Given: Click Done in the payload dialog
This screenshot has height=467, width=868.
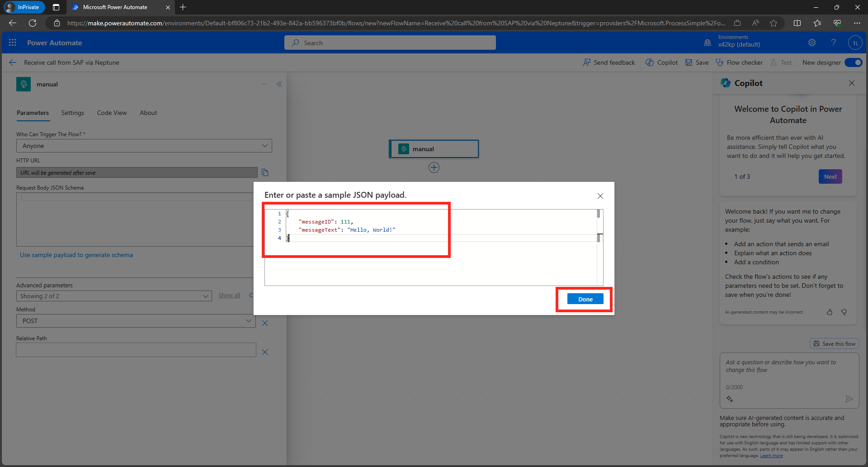Looking at the screenshot, I should coord(585,299).
